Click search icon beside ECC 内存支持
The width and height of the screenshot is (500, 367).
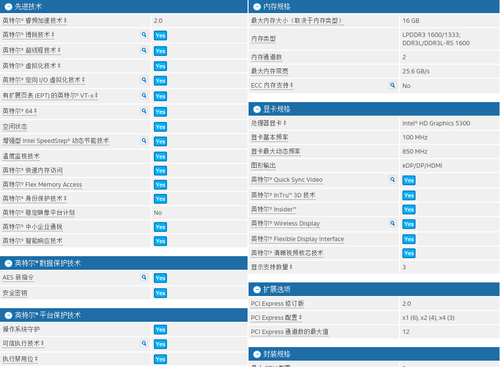coord(393,85)
